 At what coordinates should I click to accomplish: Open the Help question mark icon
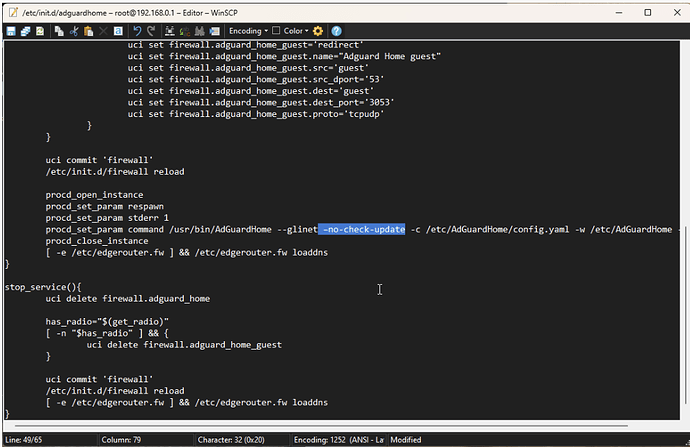[x=336, y=31]
